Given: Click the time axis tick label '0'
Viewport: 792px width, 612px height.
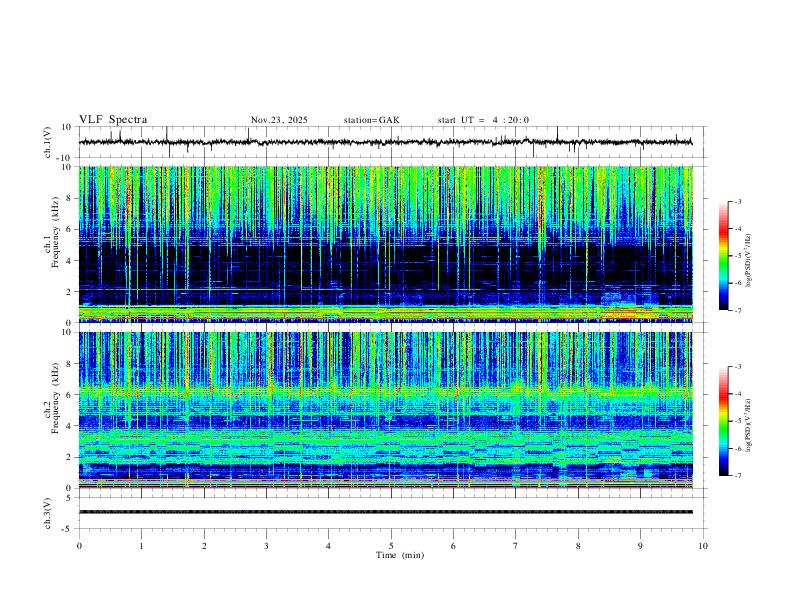Looking at the screenshot, I should pyautogui.click(x=79, y=546).
